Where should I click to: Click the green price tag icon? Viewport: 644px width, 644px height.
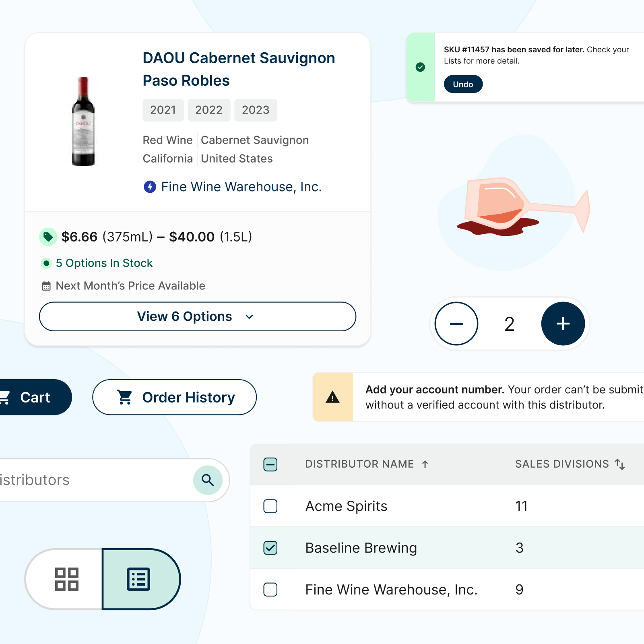pyautogui.click(x=48, y=237)
